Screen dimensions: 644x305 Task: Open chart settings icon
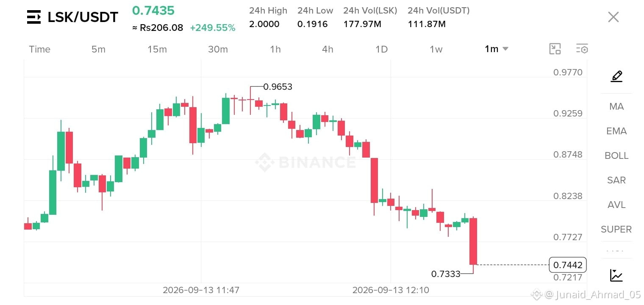coord(582,49)
